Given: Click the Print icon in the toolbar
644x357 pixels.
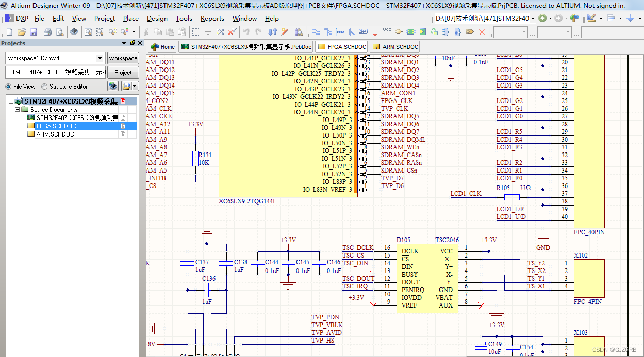Looking at the screenshot, I should (x=47, y=32).
